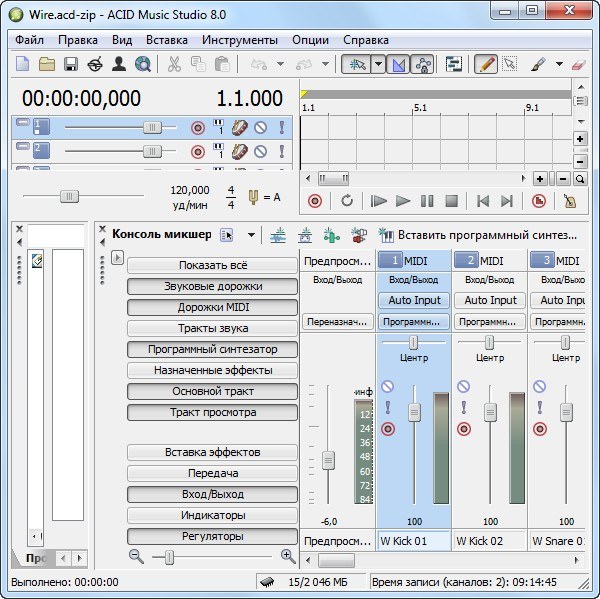
Task: Click the Дорожки MIDI button
Action: tap(212, 307)
